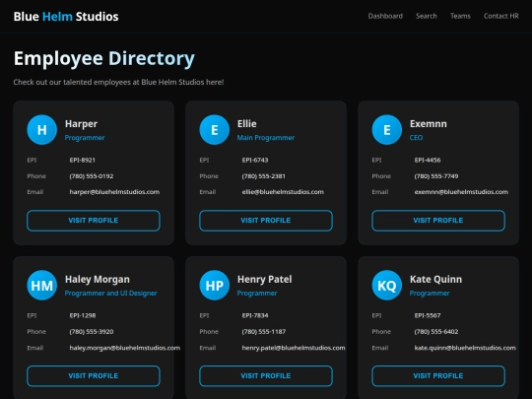Visit Haley Morgan's profile
532x399 pixels.
[94, 376]
